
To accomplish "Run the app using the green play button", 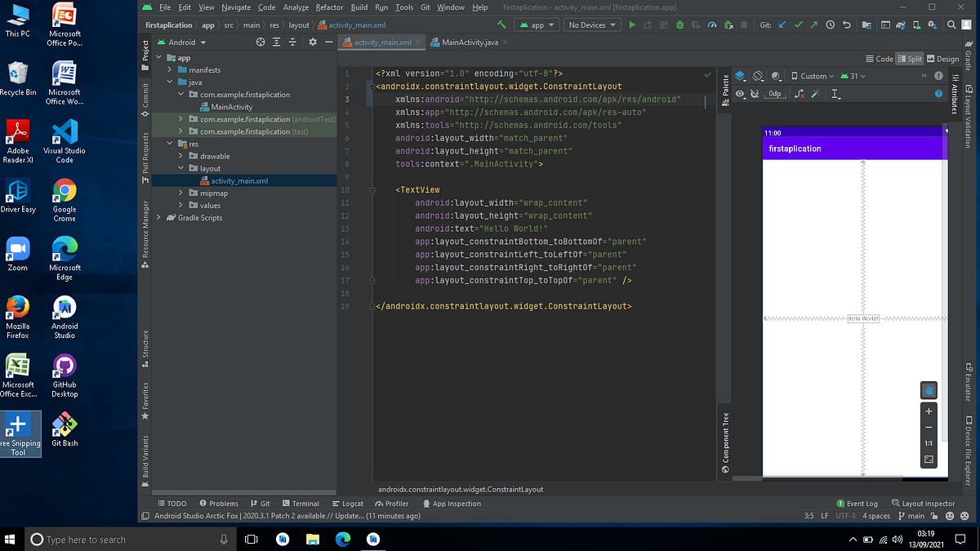I will pos(633,24).
